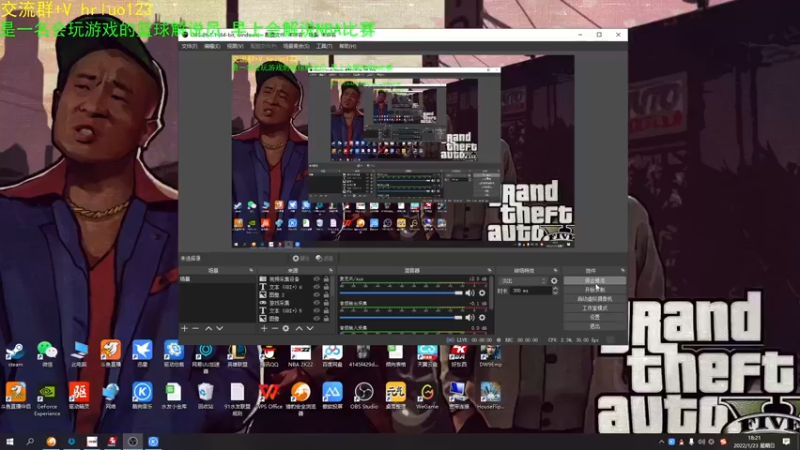
Task: Remove the selected source with the minus button
Action: tap(274, 329)
